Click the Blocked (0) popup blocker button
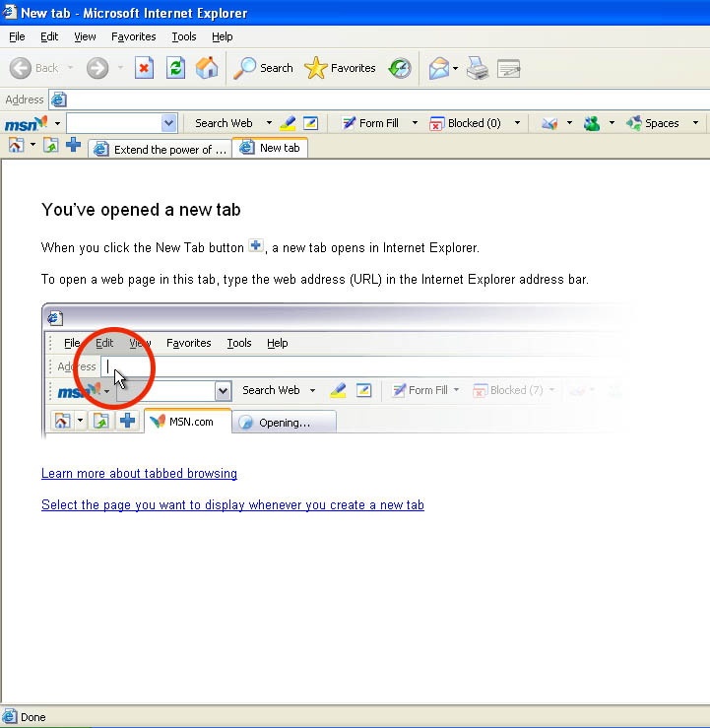 tap(465, 123)
